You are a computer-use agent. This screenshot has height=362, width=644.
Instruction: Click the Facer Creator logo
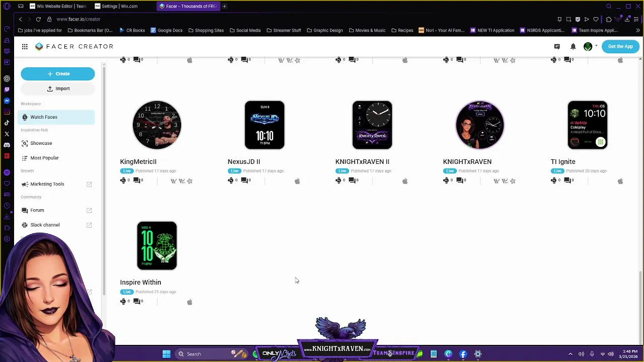point(74,46)
